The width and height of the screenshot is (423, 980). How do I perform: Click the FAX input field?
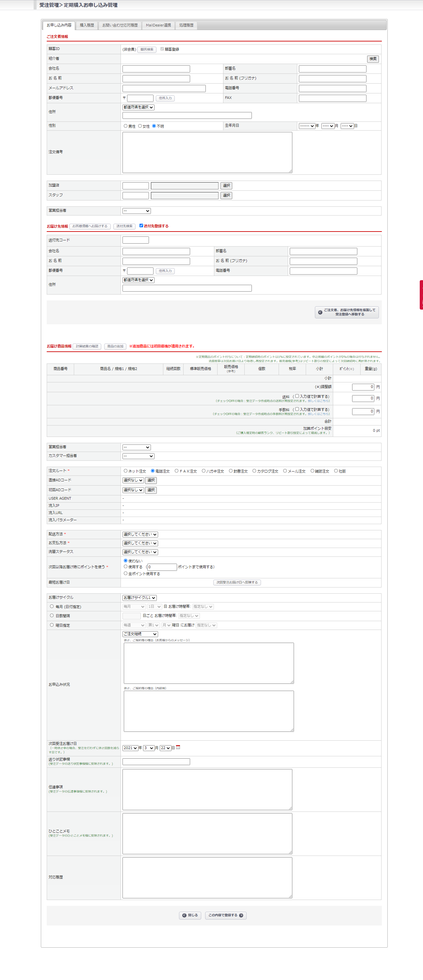click(333, 99)
